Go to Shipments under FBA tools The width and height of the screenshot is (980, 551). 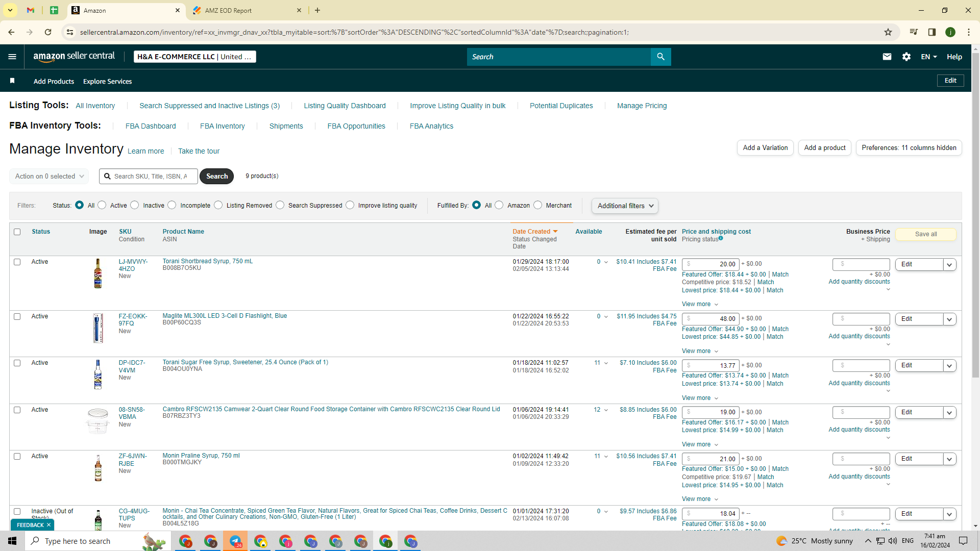click(x=286, y=126)
